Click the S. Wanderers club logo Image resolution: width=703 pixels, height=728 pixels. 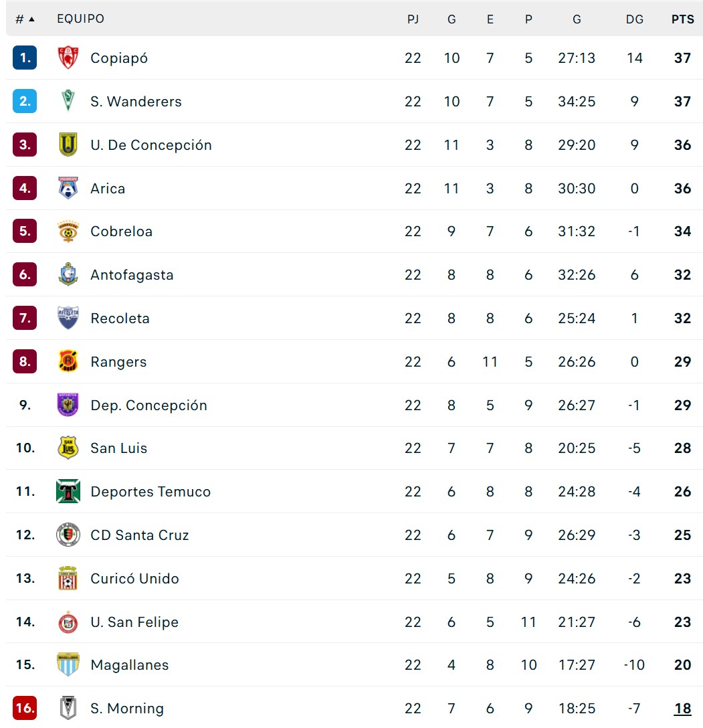(x=68, y=102)
